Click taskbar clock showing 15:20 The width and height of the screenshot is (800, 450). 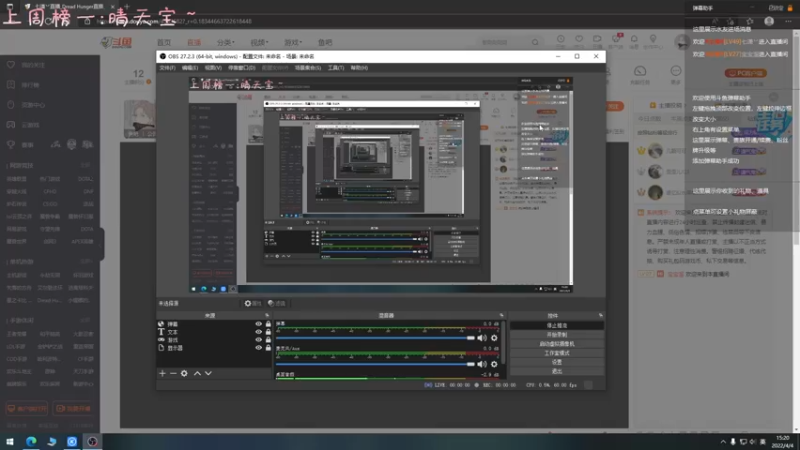[x=782, y=442]
